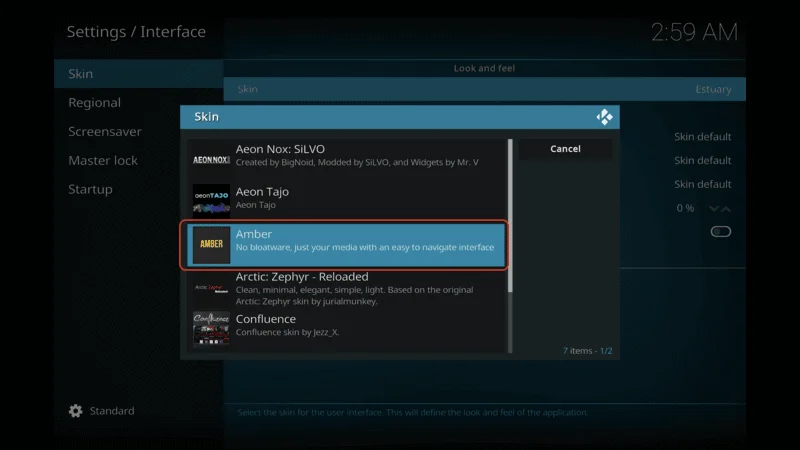Select the Aeon Nox: SiLVO skin title

click(280, 149)
